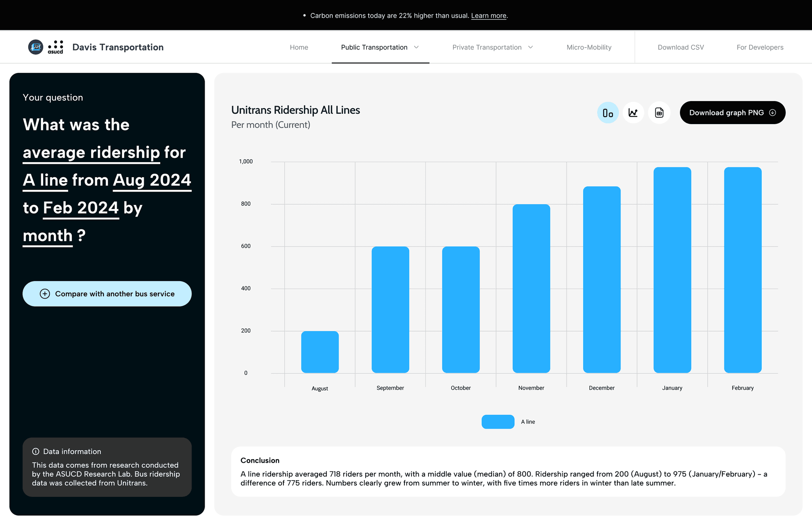Click plus icon in Compare button
Image resolution: width=812 pixels, height=525 pixels.
45,294
